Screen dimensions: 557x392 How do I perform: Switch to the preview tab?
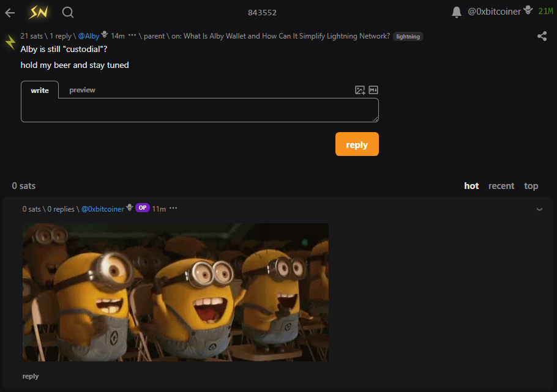pyautogui.click(x=82, y=90)
